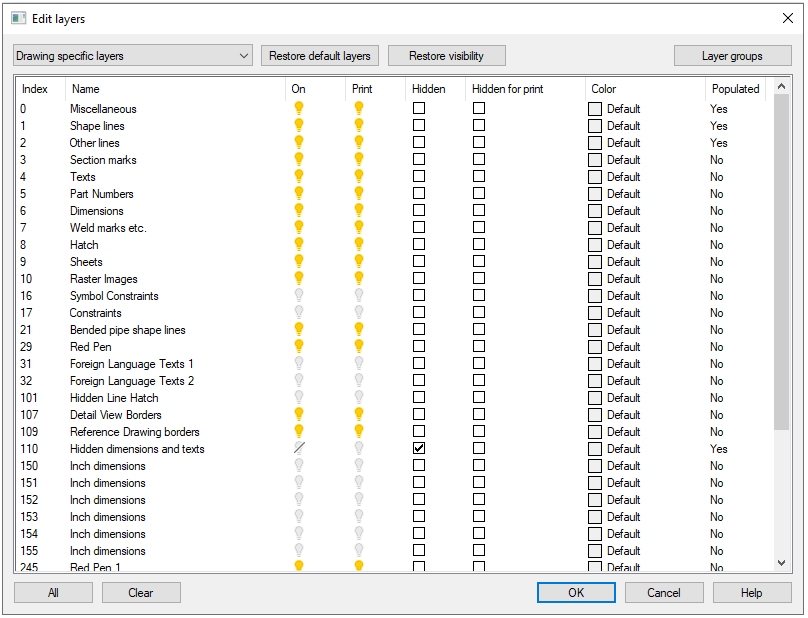Enable the Print bulb for Constraints layer
Viewport: 808px width, 618px height.
[359, 312]
